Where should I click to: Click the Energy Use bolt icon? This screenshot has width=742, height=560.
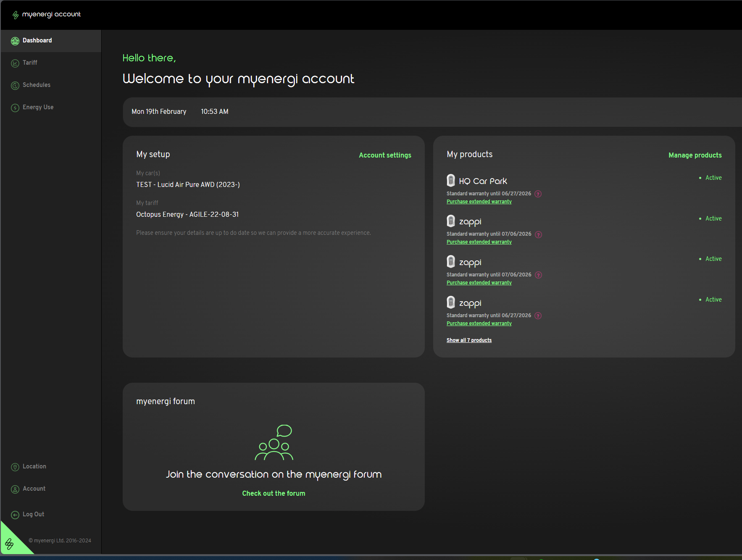(15, 108)
